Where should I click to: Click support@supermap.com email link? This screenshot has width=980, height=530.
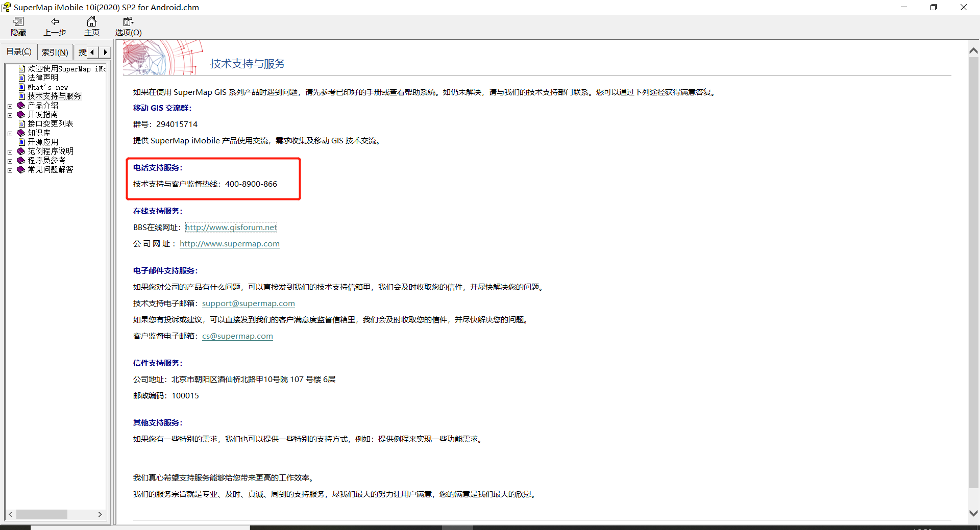(249, 303)
